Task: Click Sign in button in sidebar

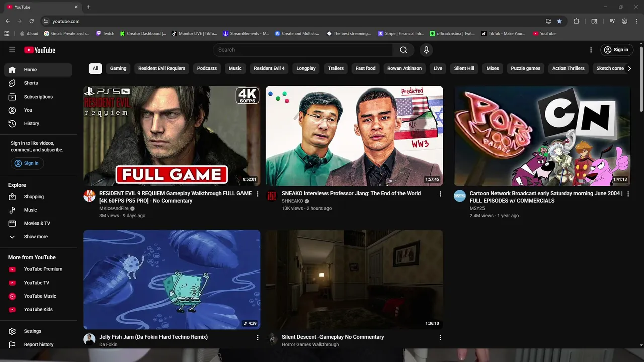Action: (x=27, y=163)
